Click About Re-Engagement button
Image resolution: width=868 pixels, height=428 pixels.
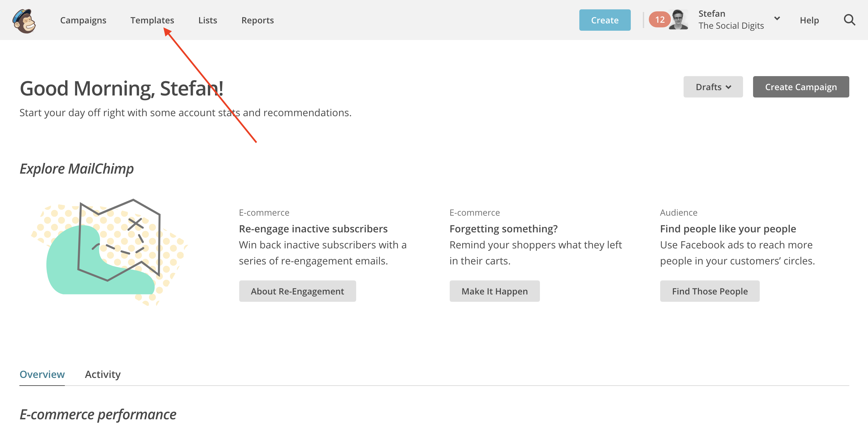tap(297, 291)
